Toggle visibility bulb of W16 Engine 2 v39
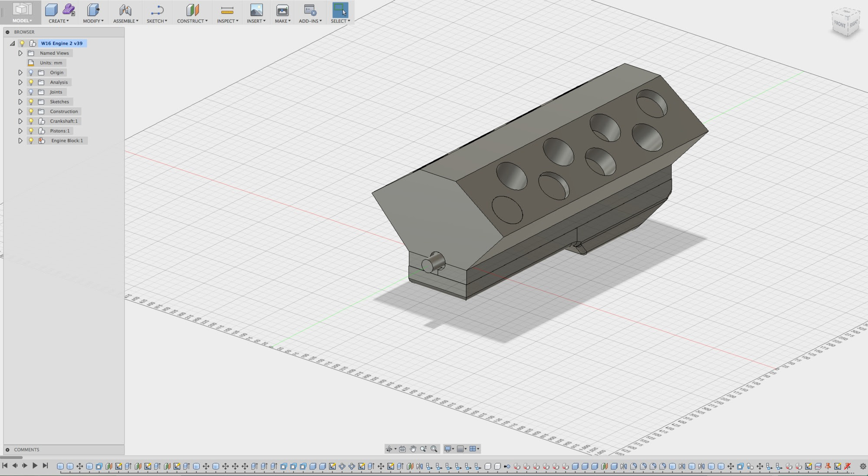 click(22, 43)
